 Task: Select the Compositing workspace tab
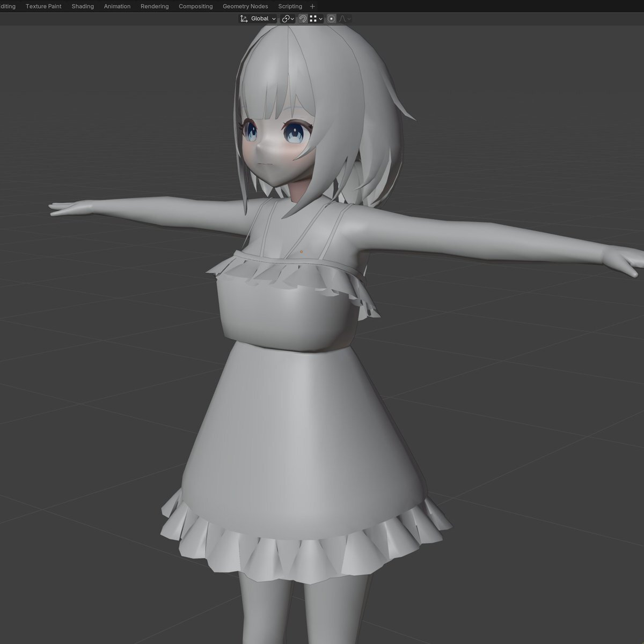click(x=195, y=6)
